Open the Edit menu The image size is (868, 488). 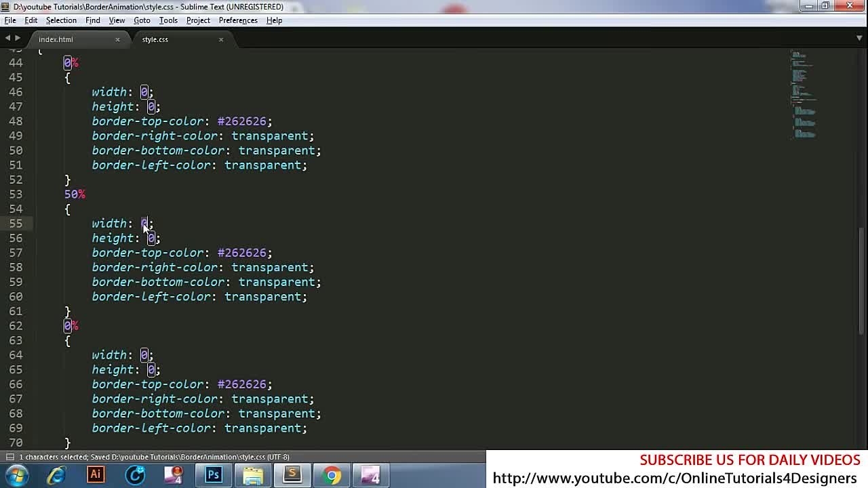click(31, 20)
